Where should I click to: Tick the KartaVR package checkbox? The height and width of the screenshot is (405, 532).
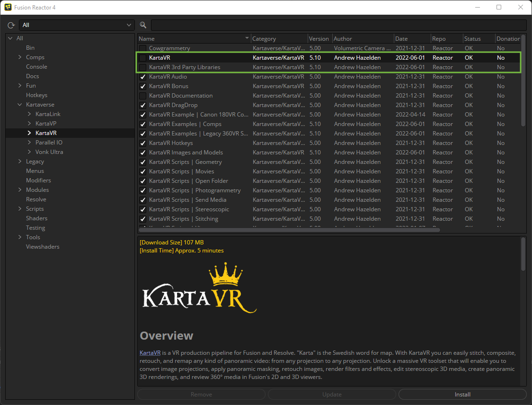tap(143, 58)
